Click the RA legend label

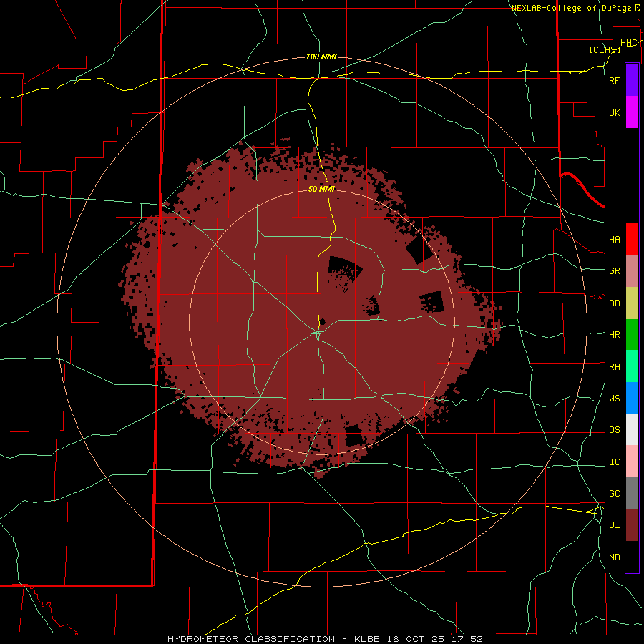614,367
